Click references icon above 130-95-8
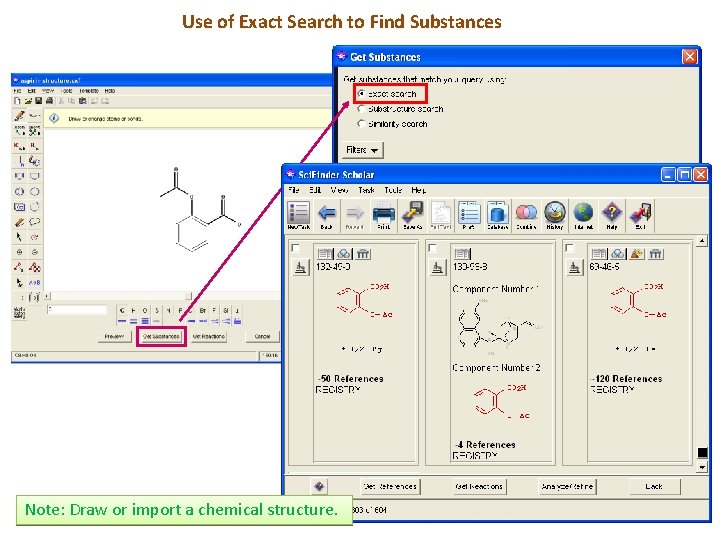 [462, 253]
